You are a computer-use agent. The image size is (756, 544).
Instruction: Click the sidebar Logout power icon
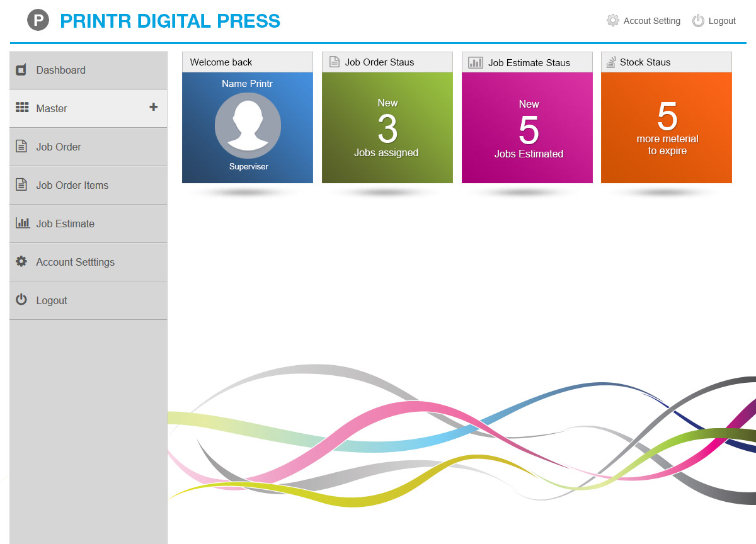click(21, 300)
